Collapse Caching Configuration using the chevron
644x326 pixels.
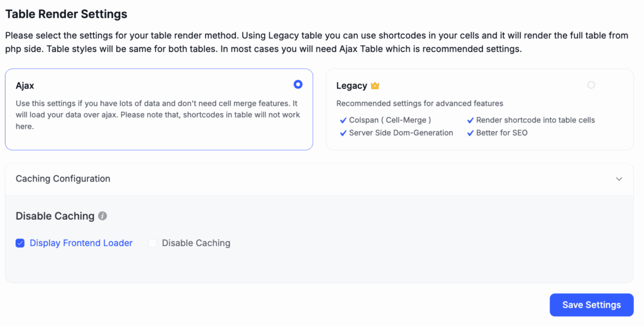619,179
